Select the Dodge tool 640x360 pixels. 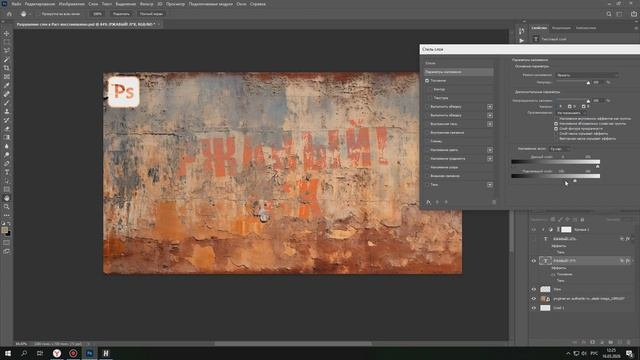tap(7, 155)
